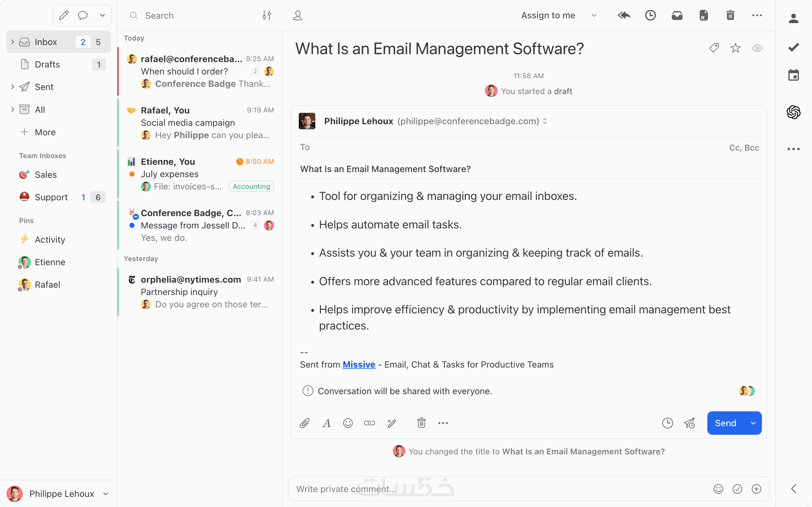Click the compose new email pencil icon
812x507 pixels.
click(64, 16)
